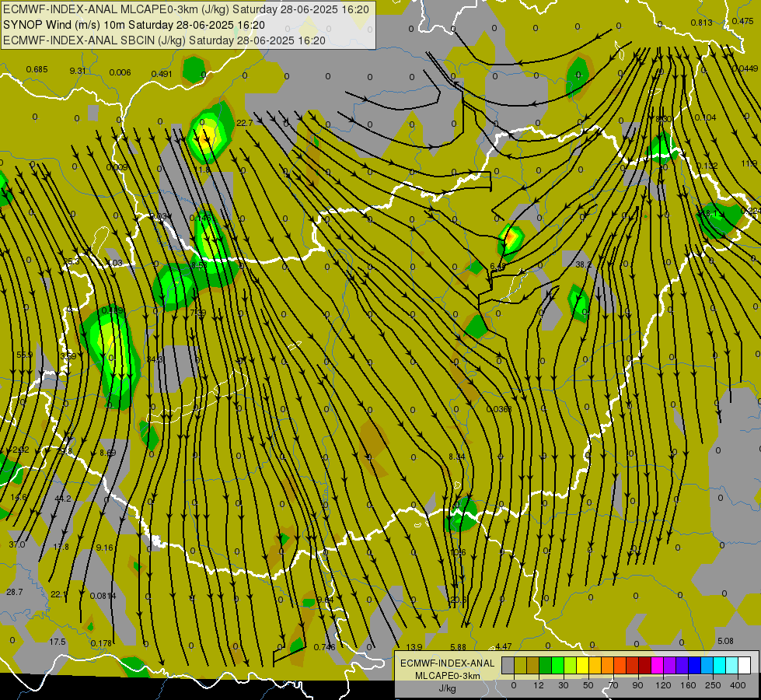Choose the orange swatch left of the 70 tick

[608, 665]
